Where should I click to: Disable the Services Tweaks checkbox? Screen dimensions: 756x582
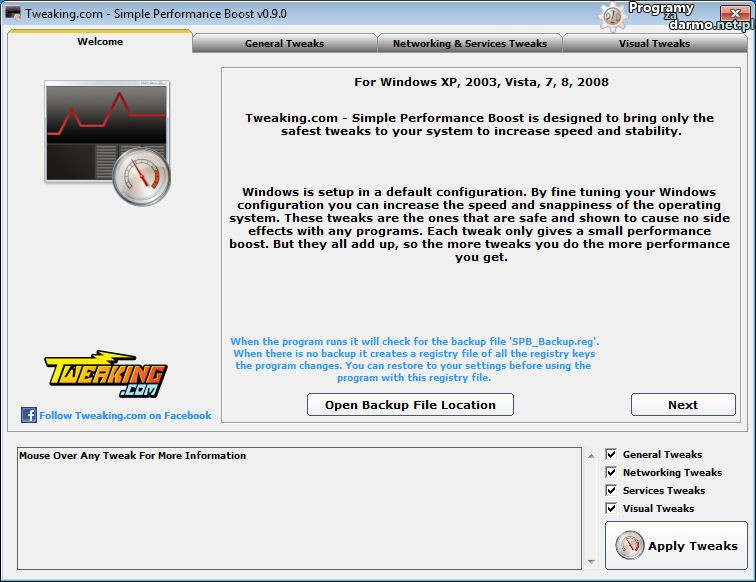(611, 490)
